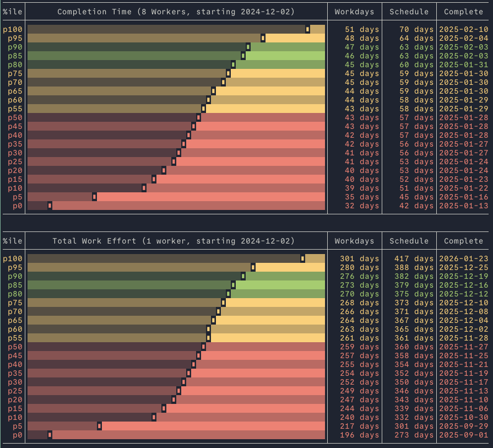Select the p90 row label in Completion Time table
This screenshot has width=493, height=448.
(x=15, y=47)
